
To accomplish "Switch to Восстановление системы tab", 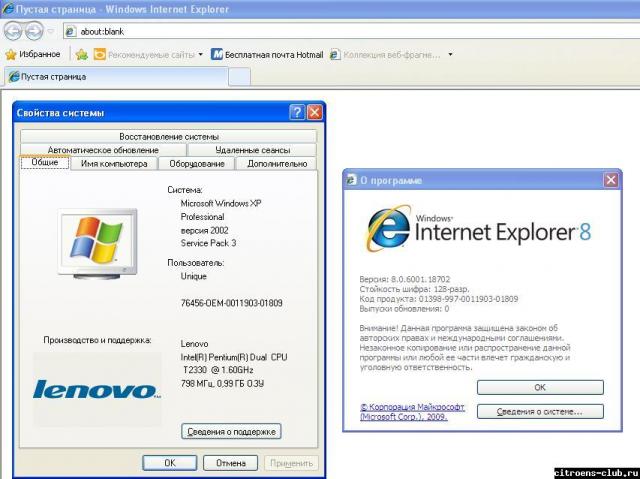I will coord(168,136).
